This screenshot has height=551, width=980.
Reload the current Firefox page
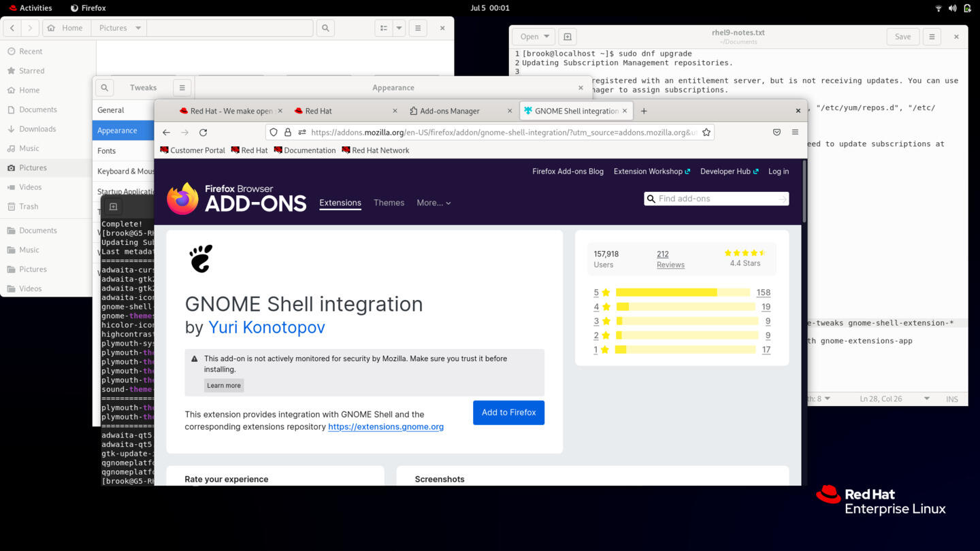pos(203,132)
